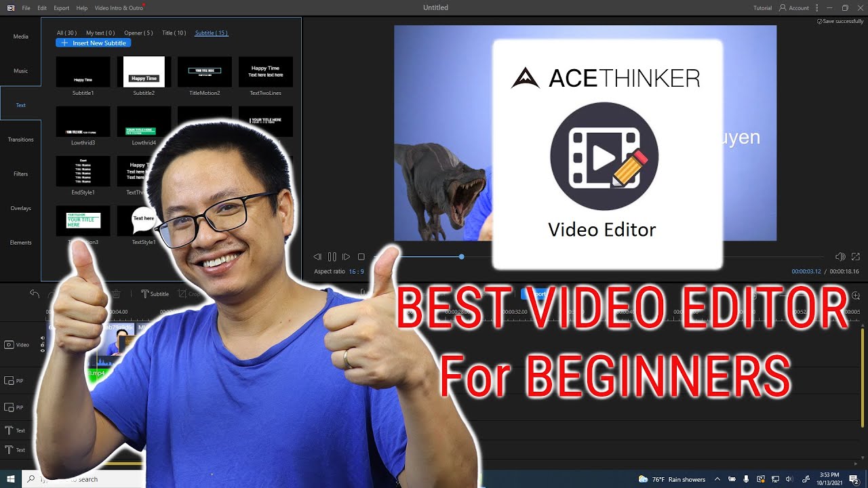Screen dimensions: 868x488
Task: Open the taskbar clock 3:53 PM
Action: point(829,479)
